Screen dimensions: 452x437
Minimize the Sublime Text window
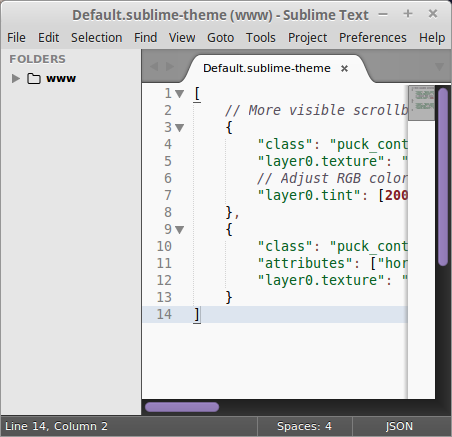(x=383, y=14)
